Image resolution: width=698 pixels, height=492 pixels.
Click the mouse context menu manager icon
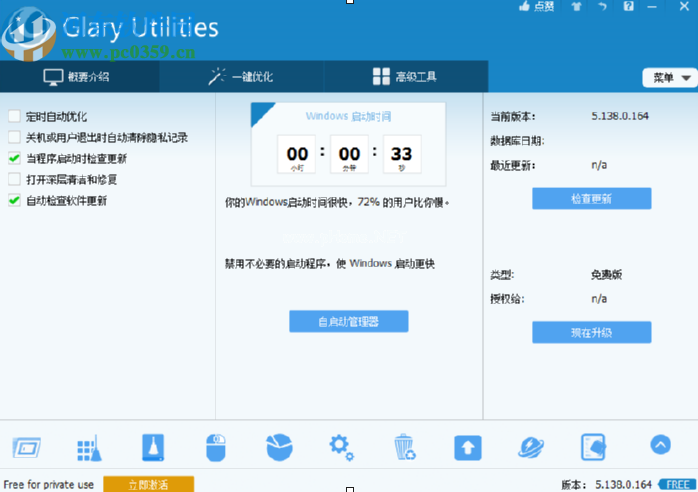[x=216, y=446]
